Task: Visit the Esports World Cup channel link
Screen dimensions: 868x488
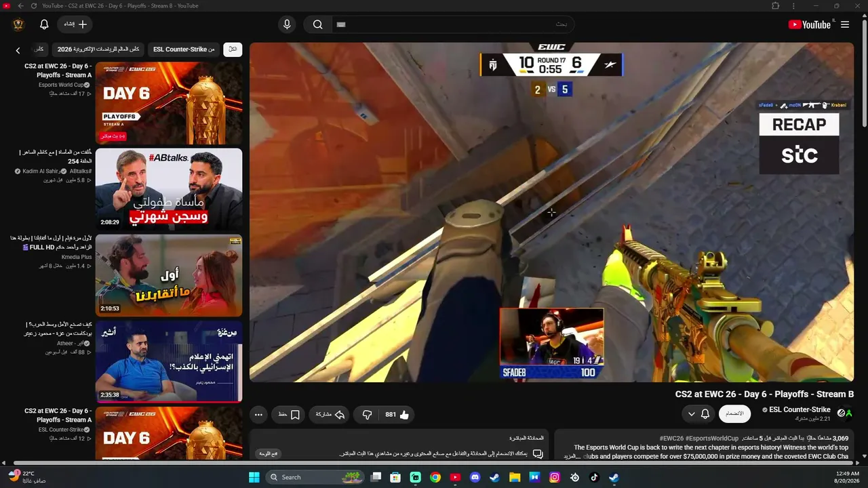Action: (61, 85)
